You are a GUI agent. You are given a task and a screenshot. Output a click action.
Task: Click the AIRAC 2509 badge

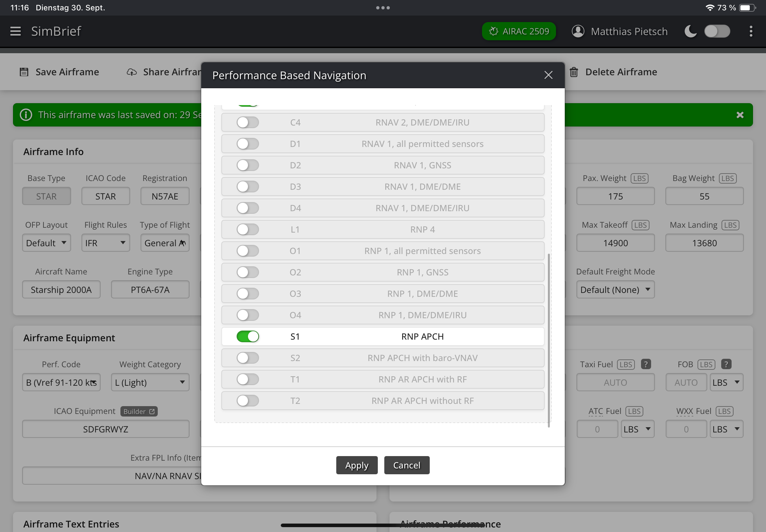click(519, 31)
